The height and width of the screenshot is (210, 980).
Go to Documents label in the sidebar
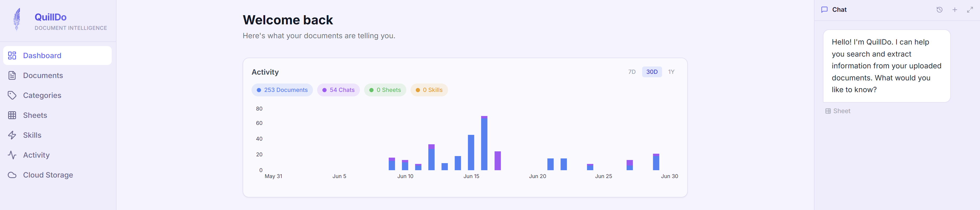coord(43,76)
